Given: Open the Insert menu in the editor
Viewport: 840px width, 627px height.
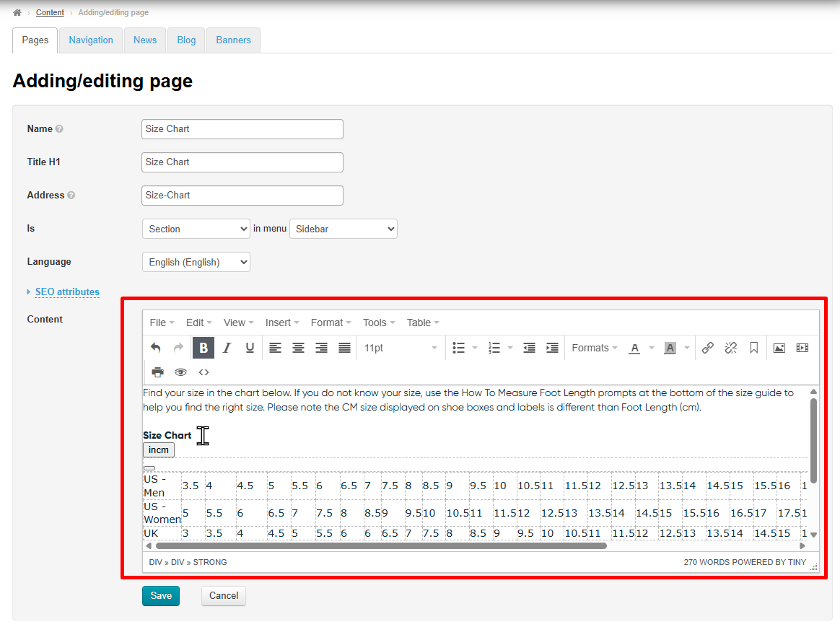Looking at the screenshot, I should pos(282,323).
